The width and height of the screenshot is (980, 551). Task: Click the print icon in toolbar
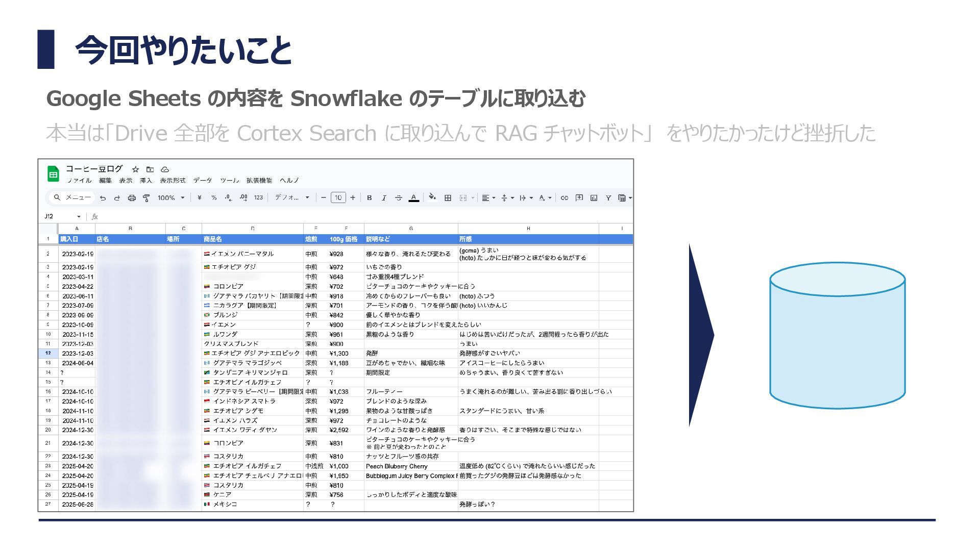click(x=132, y=198)
